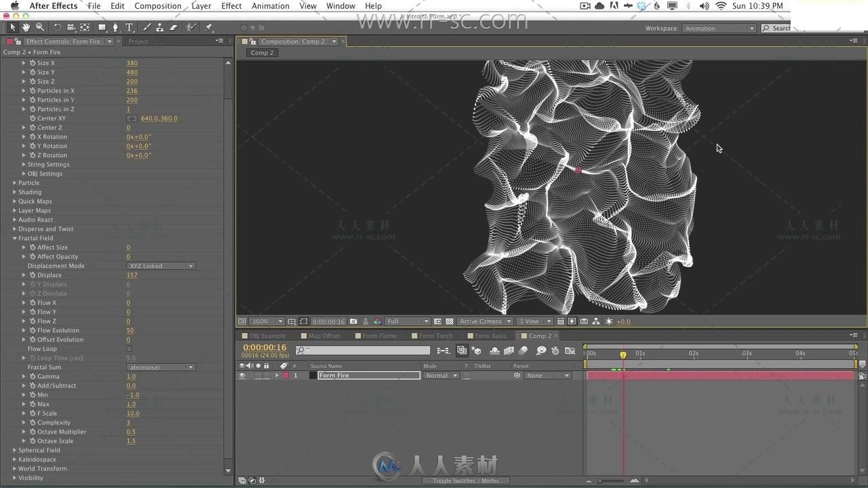Screen dimensions: 868x488
Task: Select the Zoom magnifier tool
Action: [40, 27]
